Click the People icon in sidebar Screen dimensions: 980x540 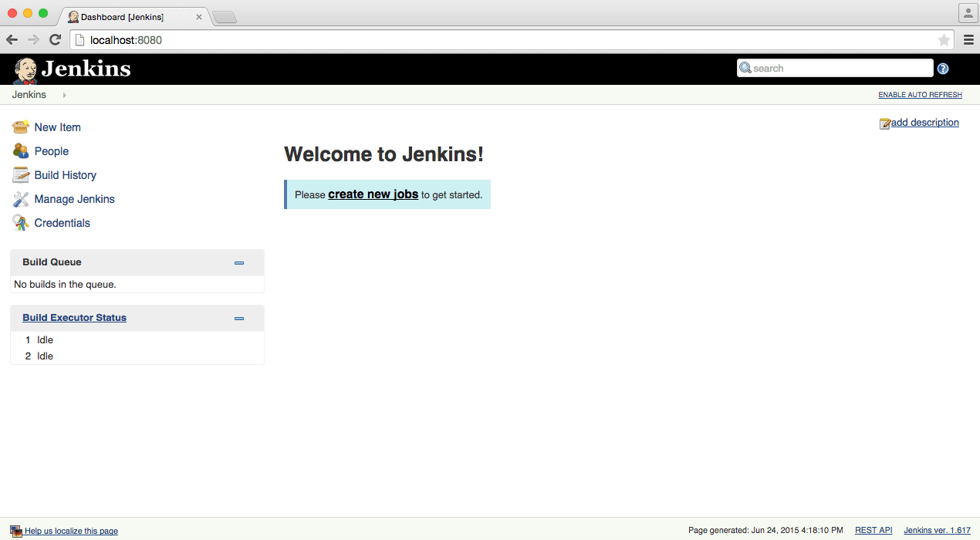click(x=21, y=151)
